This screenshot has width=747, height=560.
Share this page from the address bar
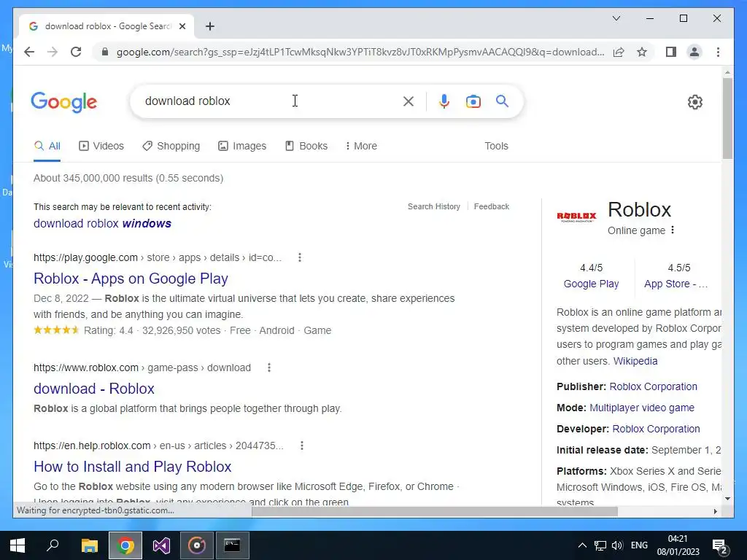[x=619, y=52]
